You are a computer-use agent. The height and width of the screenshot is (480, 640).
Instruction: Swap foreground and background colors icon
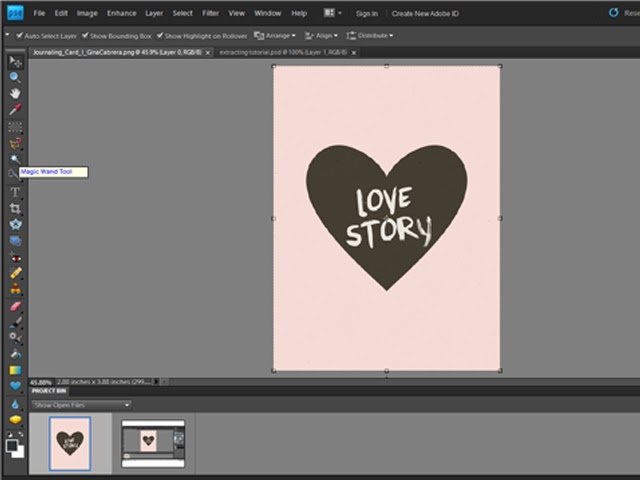(x=21, y=435)
